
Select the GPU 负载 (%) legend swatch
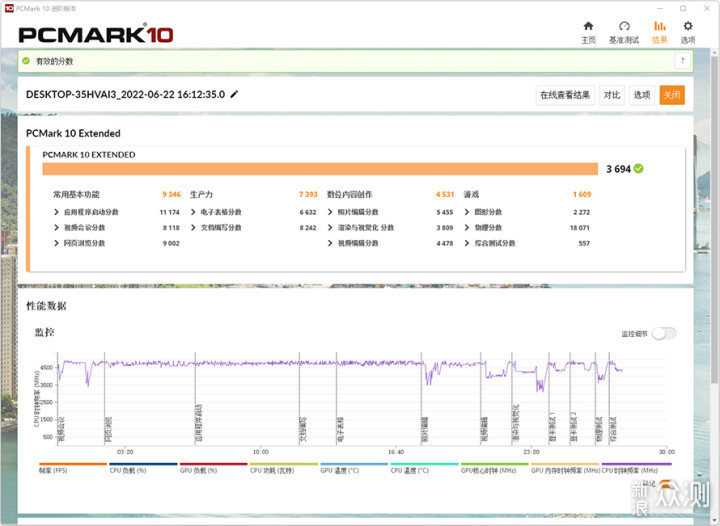[x=214, y=464]
